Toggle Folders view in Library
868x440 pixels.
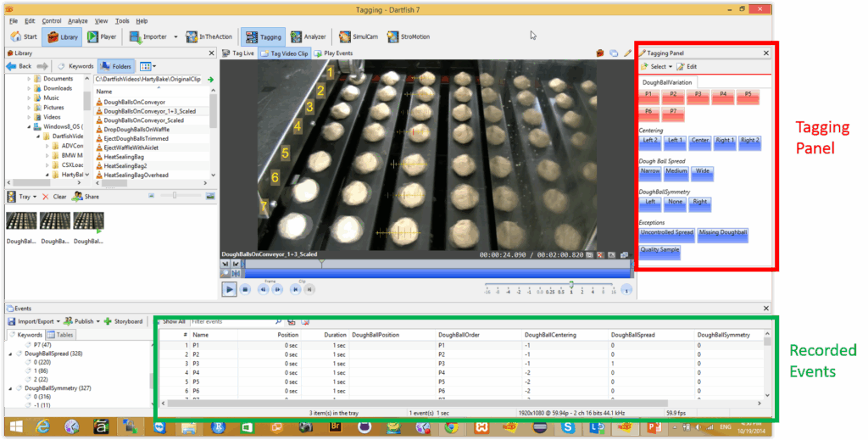[x=117, y=66]
